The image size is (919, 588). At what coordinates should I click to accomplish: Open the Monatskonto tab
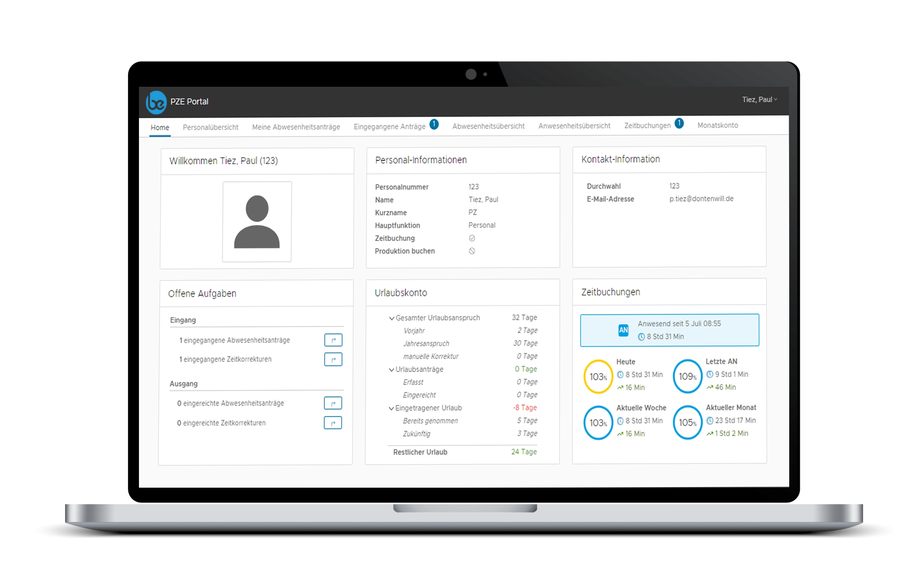(x=718, y=125)
